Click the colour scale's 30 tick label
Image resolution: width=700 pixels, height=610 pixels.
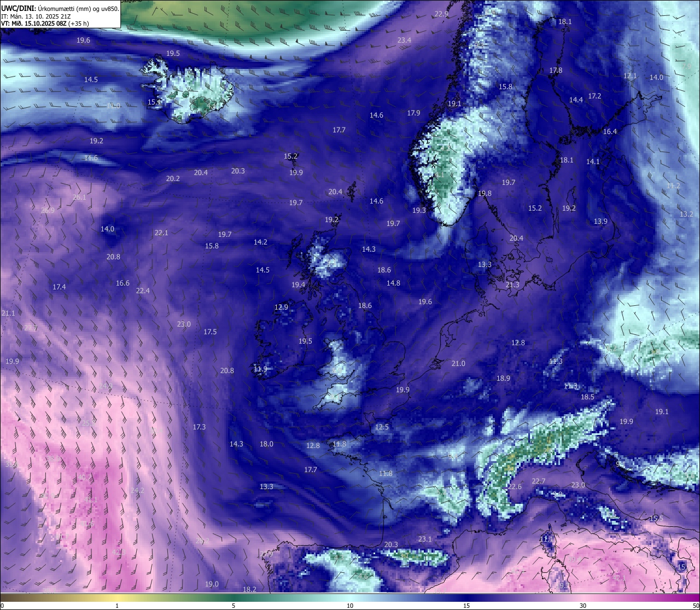coord(583,606)
